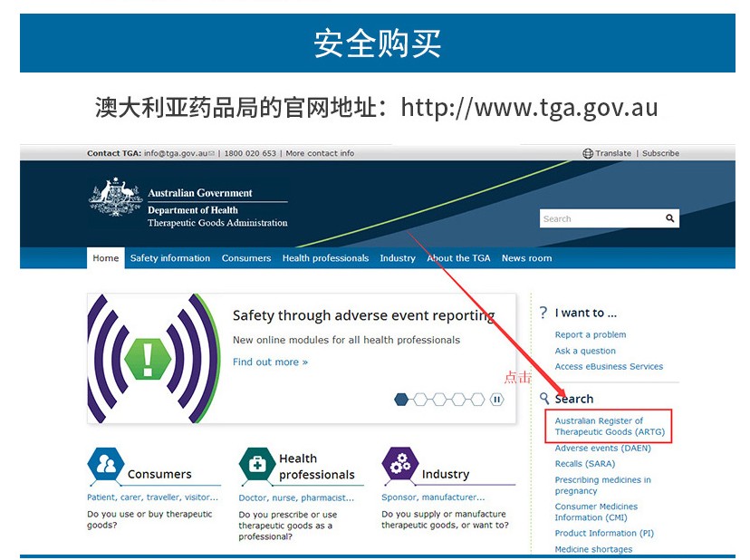Open the Safety information menu
Screen dimensions: 750x560
[x=169, y=258]
